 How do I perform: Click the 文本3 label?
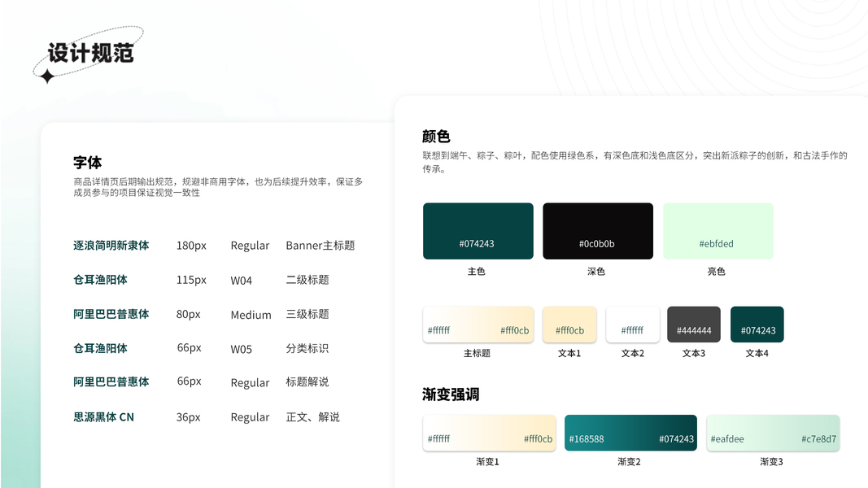coord(694,353)
